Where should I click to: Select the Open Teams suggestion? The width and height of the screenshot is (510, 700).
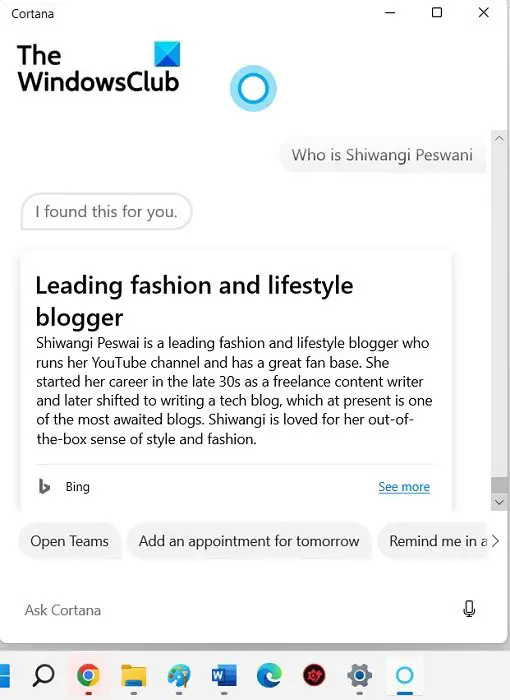click(70, 541)
